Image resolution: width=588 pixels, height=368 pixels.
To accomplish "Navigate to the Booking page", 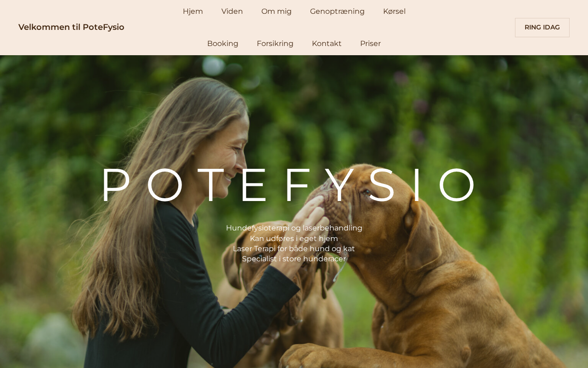I will tap(223, 44).
